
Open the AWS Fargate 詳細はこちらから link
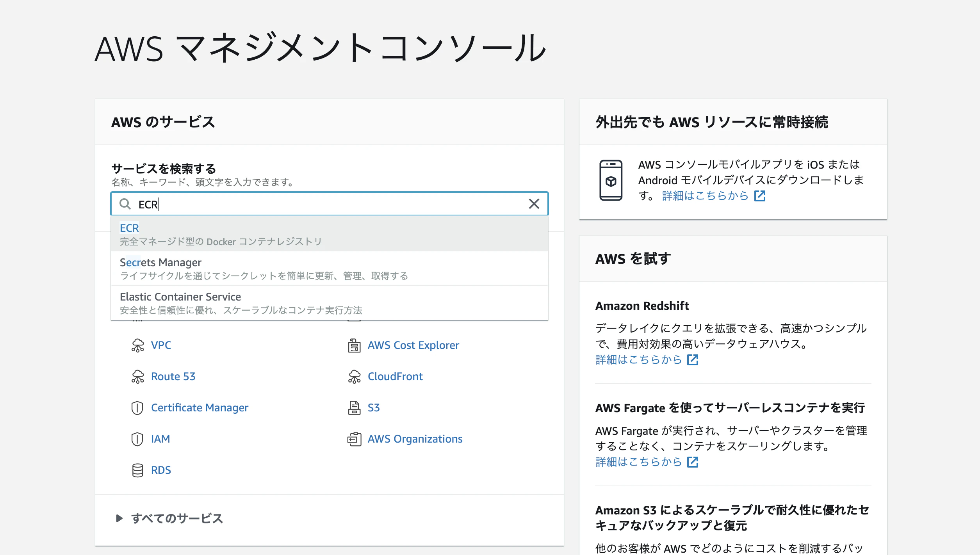tap(638, 462)
